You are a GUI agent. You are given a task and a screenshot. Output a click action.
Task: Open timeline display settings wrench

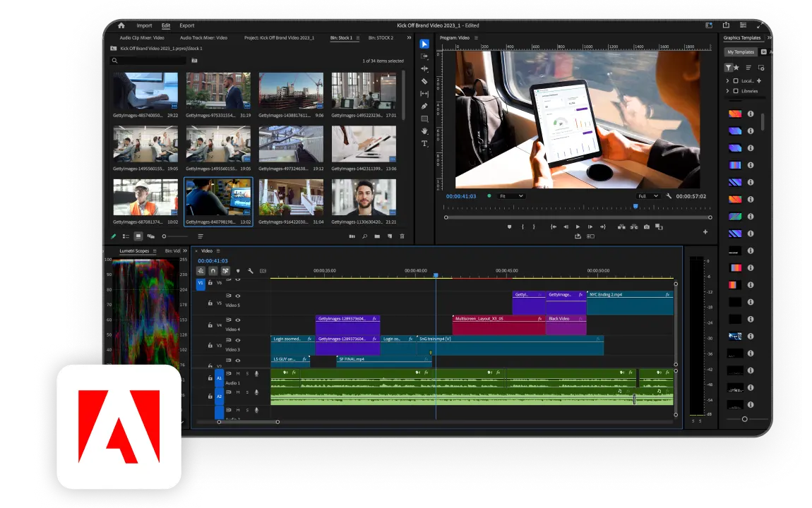point(251,270)
